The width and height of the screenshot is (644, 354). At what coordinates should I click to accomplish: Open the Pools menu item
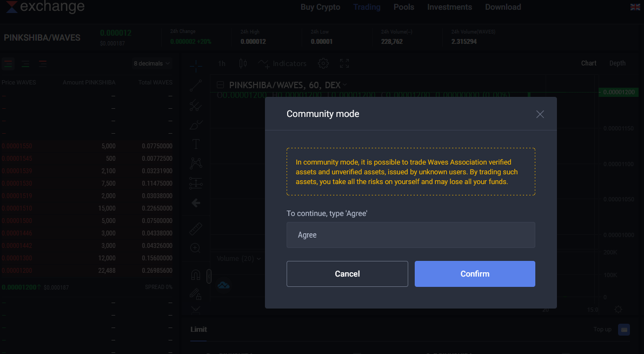pyautogui.click(x=404, y=7)
